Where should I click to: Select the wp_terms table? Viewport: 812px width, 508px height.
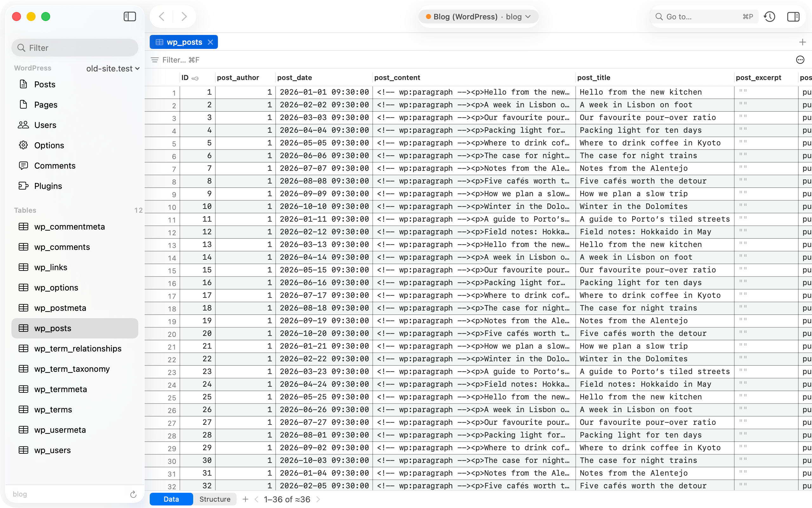(x=75, y=410)
